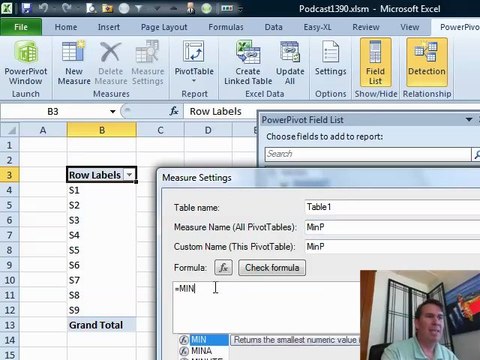Switch to the Insert tab
Image resolution: width=480 pixels, height=360 pixels.
point(109,27)
